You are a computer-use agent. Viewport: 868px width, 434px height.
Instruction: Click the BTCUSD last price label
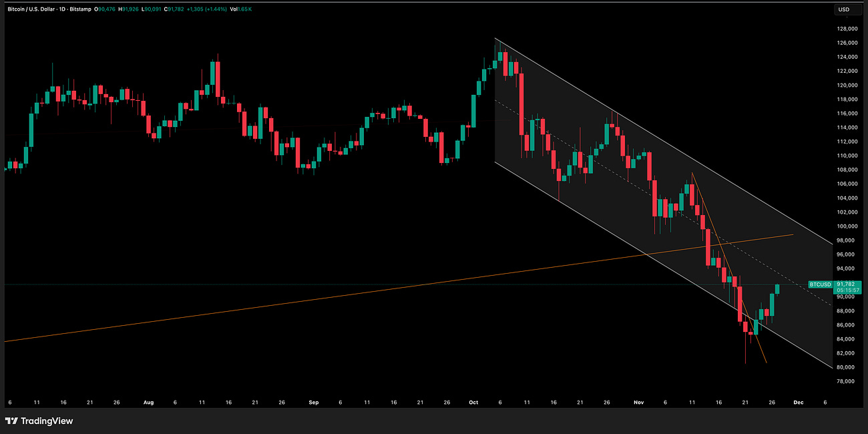tap(820, 284)
